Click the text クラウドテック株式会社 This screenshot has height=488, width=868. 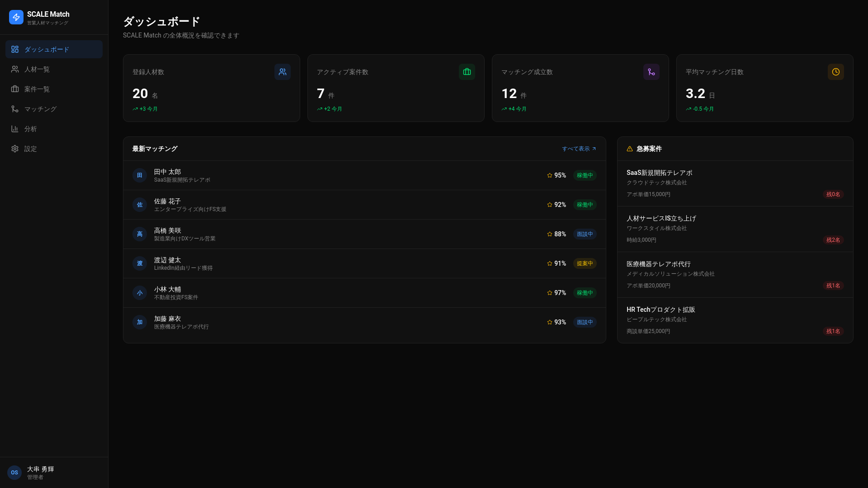(x=656, y=183)
